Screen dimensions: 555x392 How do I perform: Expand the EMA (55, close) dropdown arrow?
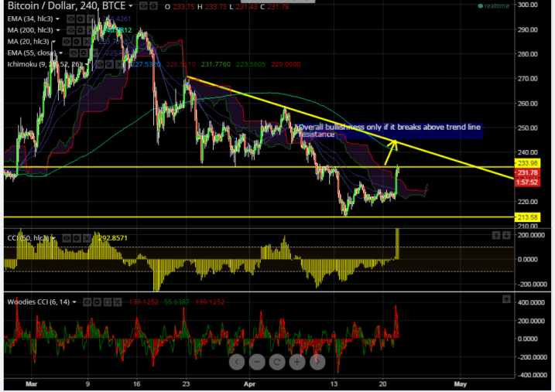coord(61,53)
